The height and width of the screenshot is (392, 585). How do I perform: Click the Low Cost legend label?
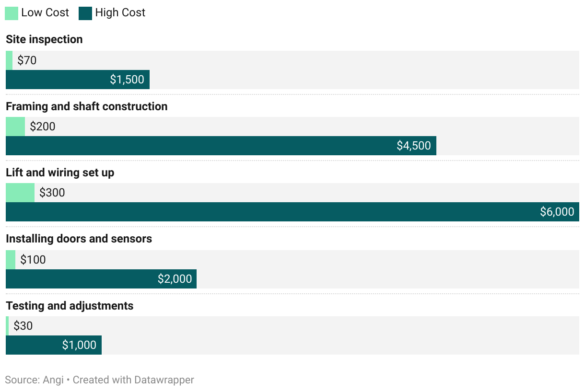pyautogui.click(x=45, y=13)
